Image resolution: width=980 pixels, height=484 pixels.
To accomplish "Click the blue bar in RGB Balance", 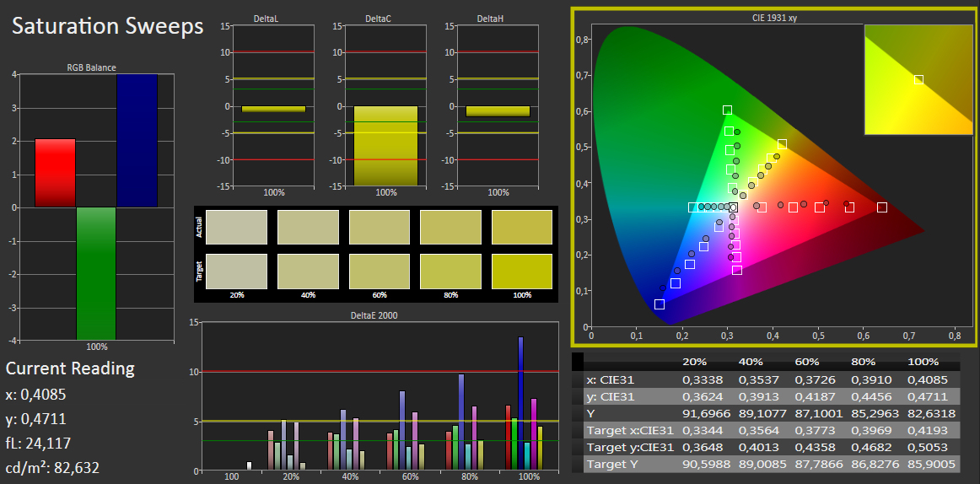I will coord(137,141).
